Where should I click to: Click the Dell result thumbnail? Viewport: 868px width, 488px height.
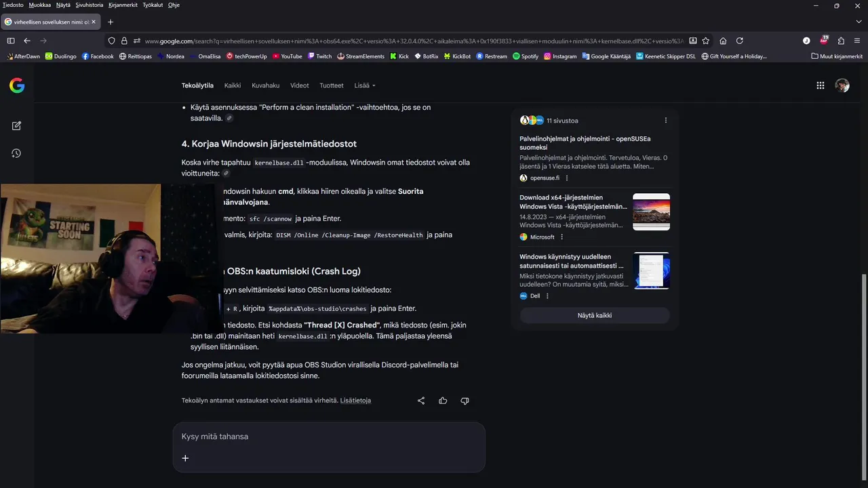coord(651,270)
